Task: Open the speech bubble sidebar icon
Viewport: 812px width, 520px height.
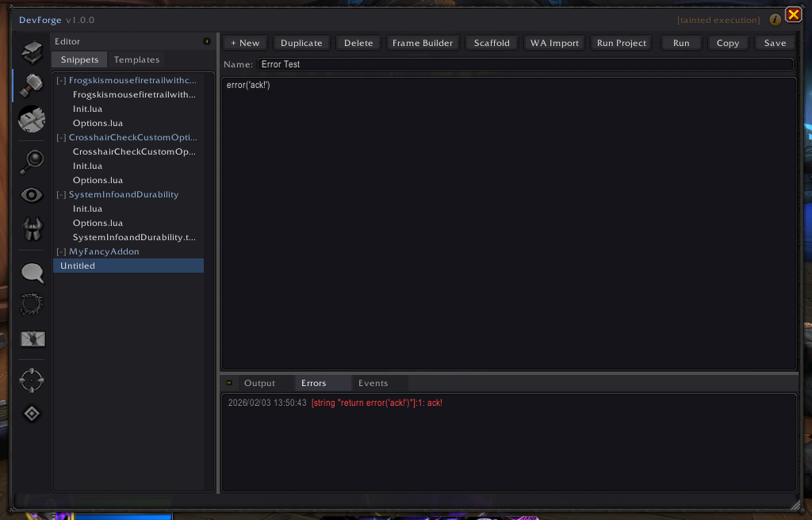Action: (x=31, y=273)
